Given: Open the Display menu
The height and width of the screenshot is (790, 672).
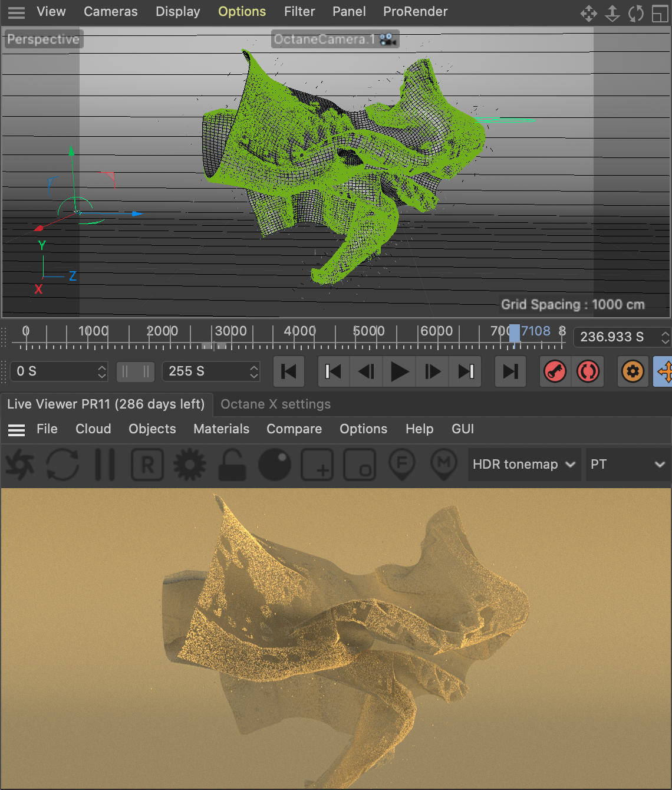Looking at the screenshot, I should point(178,12).
